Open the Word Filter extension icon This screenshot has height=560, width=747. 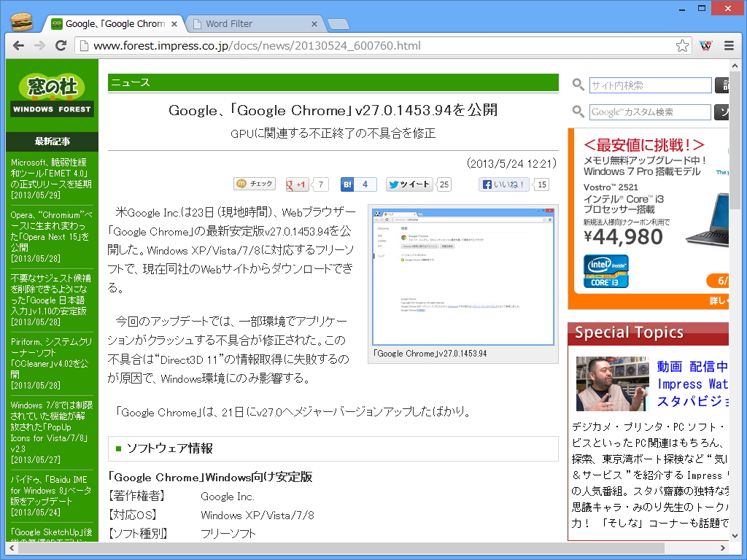705,46
